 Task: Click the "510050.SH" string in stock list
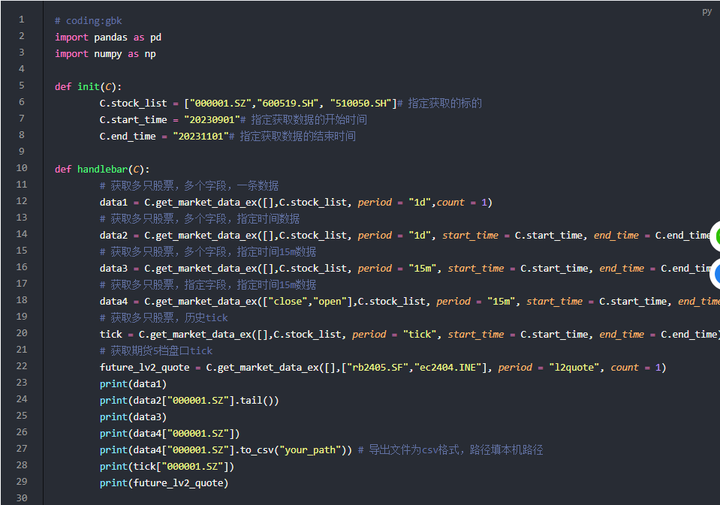pyautogui.click(x=360, y=103)
